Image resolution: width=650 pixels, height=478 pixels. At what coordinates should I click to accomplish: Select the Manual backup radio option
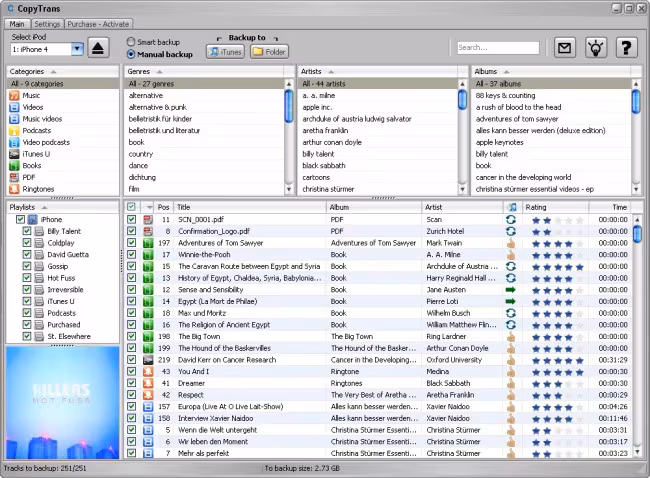131,54
